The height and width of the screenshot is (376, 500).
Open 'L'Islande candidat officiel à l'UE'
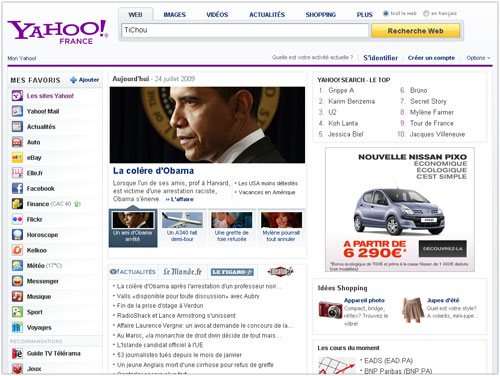(160, 345)
